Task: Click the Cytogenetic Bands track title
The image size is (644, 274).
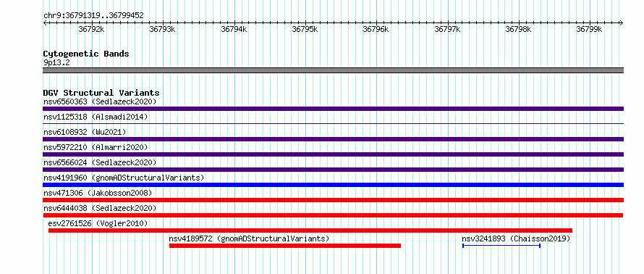Action: point(86,54)
